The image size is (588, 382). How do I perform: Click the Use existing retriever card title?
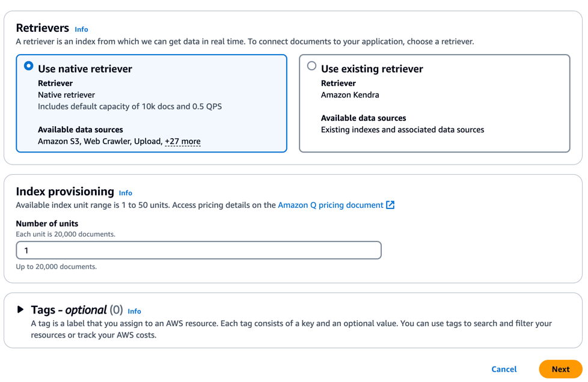click(372, 69)
